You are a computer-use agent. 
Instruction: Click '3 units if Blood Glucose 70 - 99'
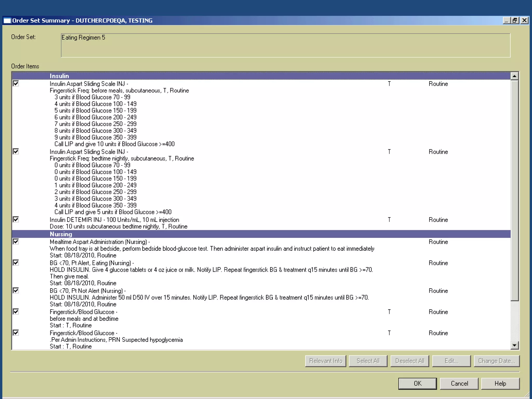(x=92, y=97)
